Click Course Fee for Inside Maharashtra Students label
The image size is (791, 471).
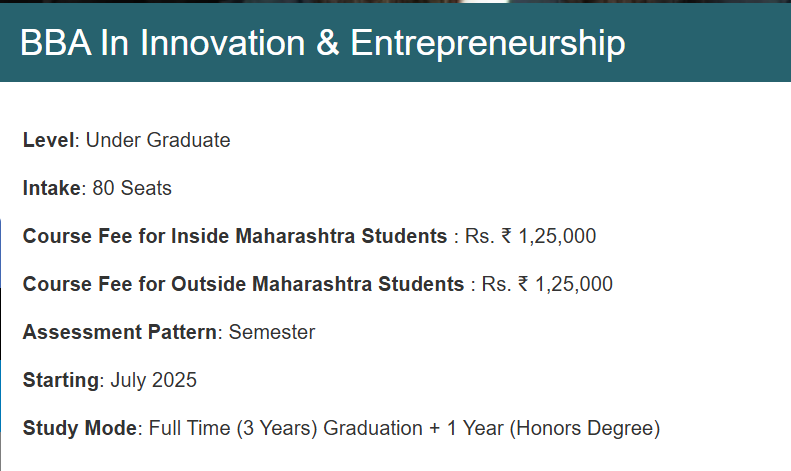pyautogui.click(x=235, y=236)
